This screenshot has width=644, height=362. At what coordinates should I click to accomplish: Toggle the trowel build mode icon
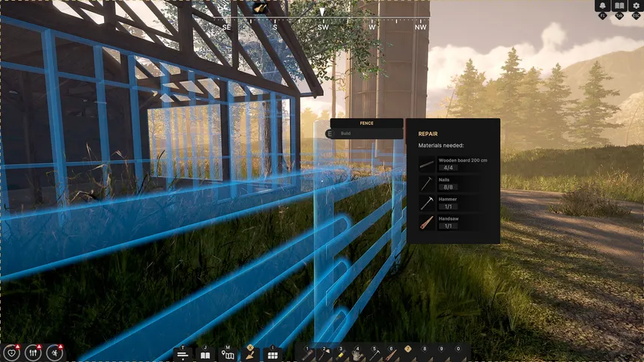[250, 354]
